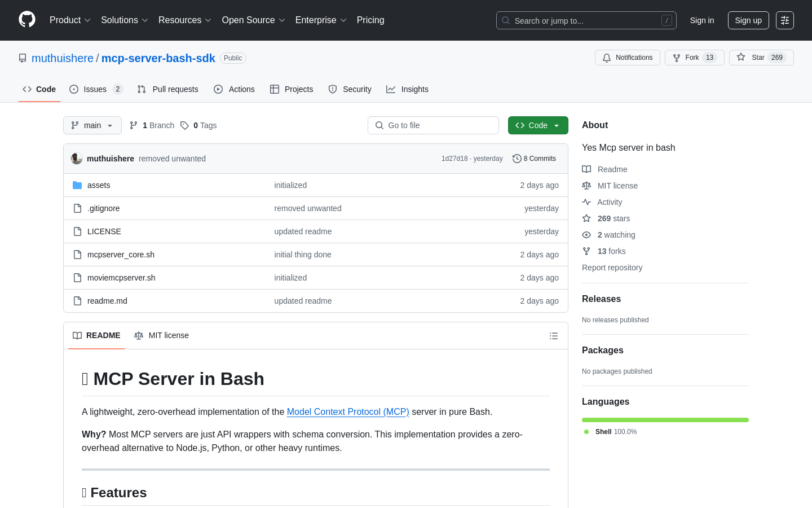Click the Sign up button
The image size is (812, 508).
[748, 20]
